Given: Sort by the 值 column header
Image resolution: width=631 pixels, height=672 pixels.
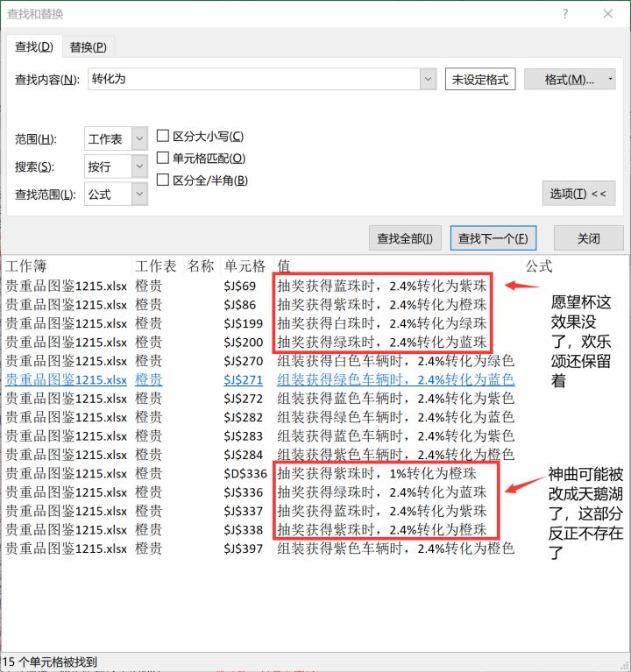Looking at the screenshot, I should (x=397, y=266).
